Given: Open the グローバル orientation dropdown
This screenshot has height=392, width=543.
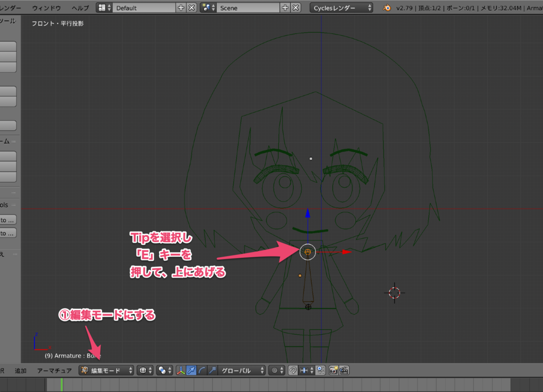Looking at the screenshot, I should 242,371.
